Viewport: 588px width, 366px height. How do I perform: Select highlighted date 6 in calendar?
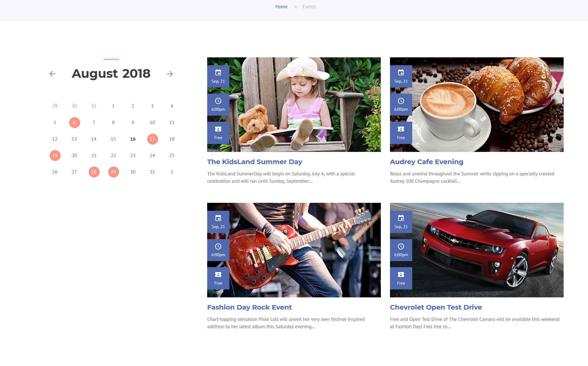coord(74,123)
